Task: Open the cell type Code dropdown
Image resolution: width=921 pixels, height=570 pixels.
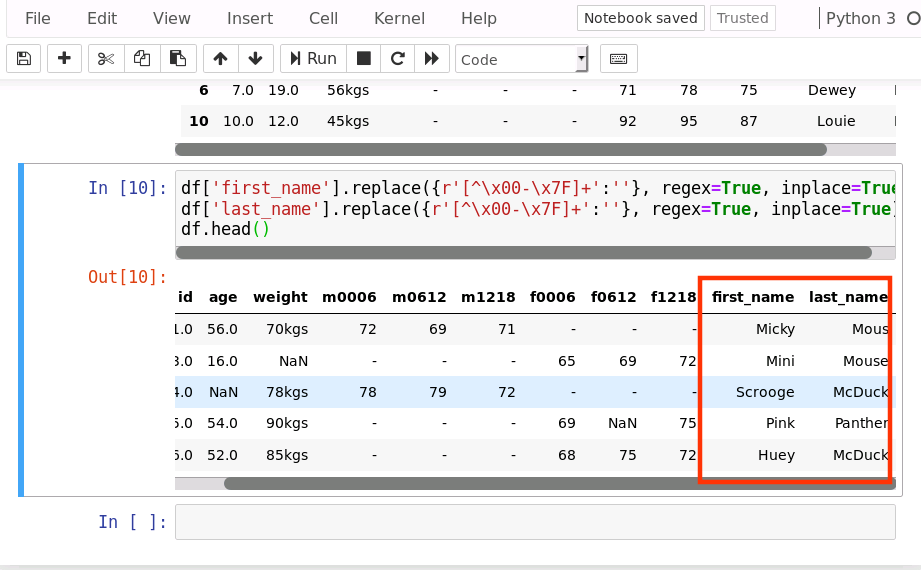Action: [x=521, y=59]
